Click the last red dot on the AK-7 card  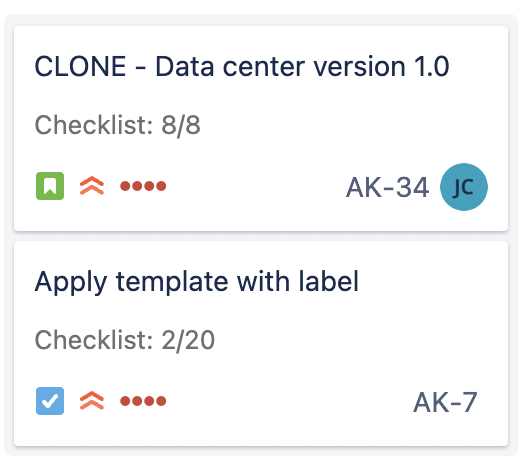click(x=161, y=401)
